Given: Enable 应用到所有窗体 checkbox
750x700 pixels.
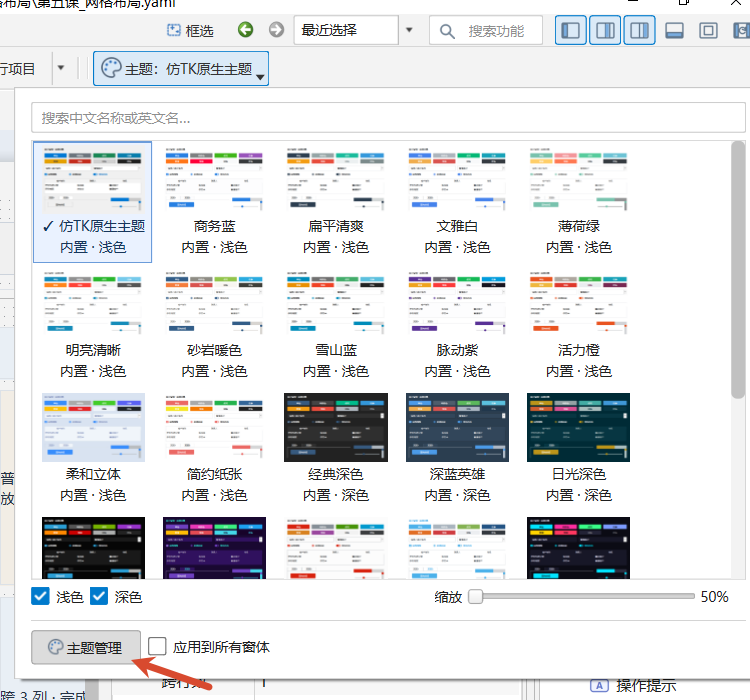Looking at the screenshot, I should pos(157,646).
